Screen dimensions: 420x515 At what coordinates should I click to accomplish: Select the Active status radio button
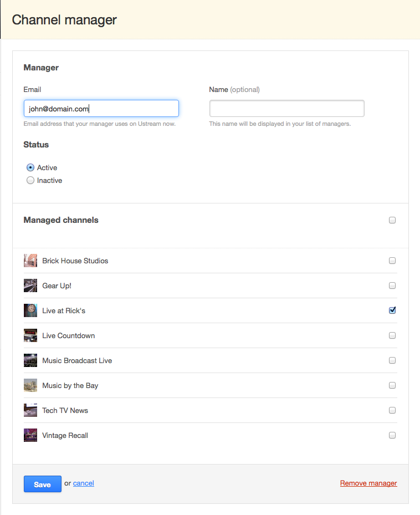pyautogui.click(x=30, y=167)
